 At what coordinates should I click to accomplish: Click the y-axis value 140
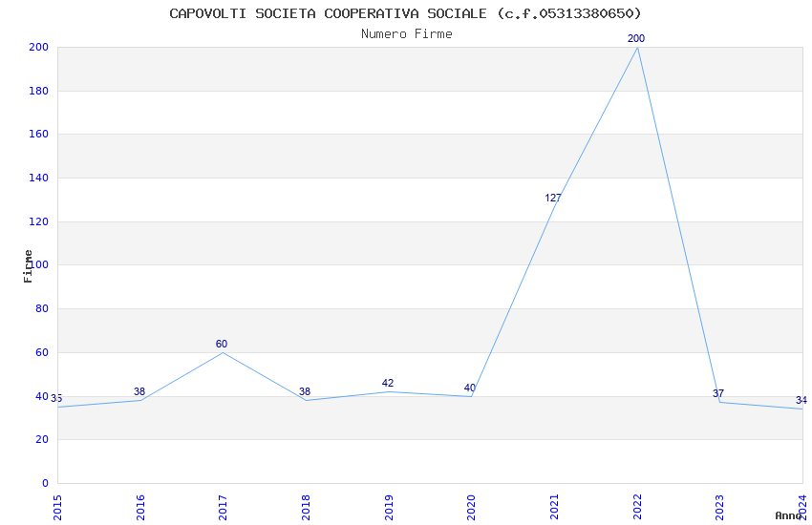point(39,178)
